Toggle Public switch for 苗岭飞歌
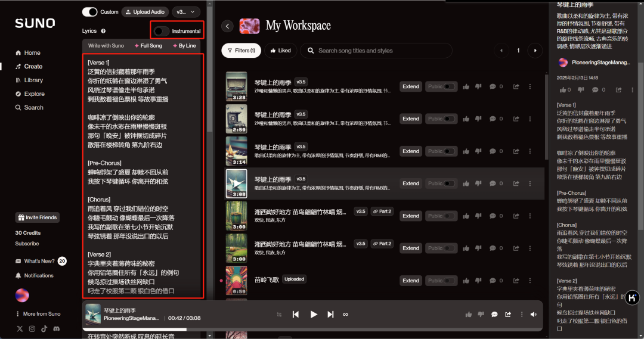The width and height of the screenshot is (644, 339). tap(449, 281)
